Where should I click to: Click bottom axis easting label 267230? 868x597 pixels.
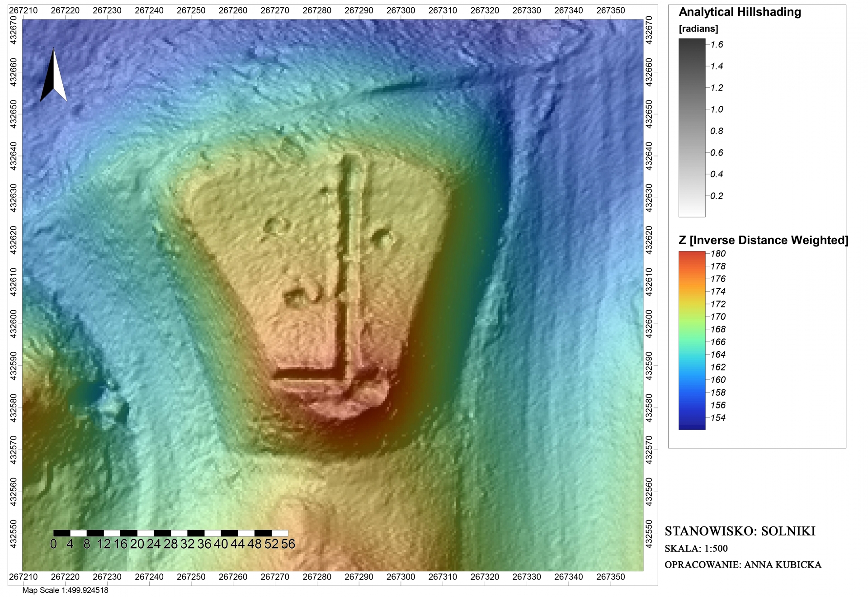(x=107, y=577)
